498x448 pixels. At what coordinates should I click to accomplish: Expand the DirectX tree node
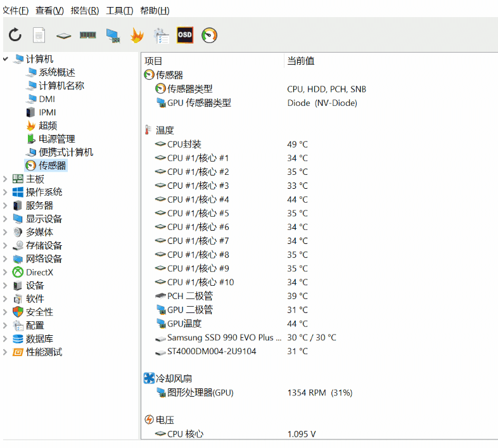[6, 272]
